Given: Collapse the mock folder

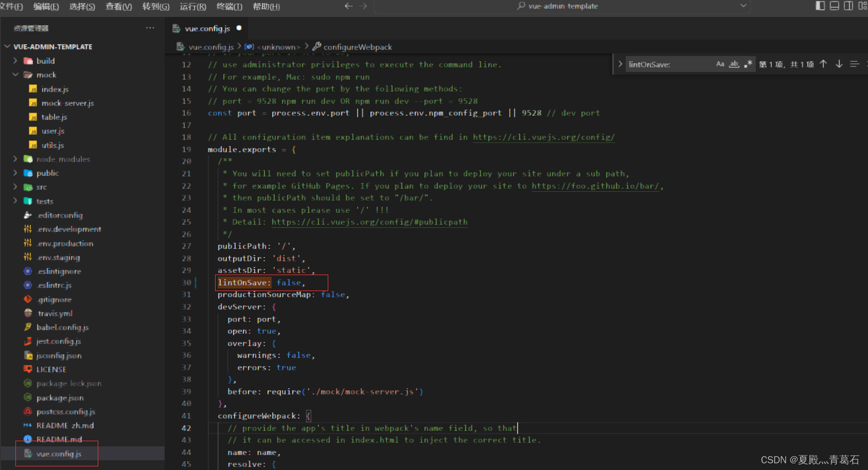Looking at the screenshot, I should point(46,75).
